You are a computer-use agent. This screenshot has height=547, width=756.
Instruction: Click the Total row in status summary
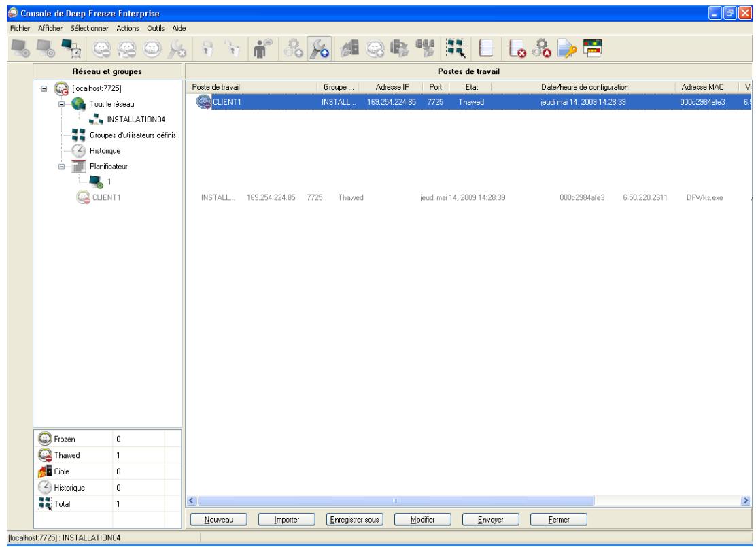click(107, 503)
